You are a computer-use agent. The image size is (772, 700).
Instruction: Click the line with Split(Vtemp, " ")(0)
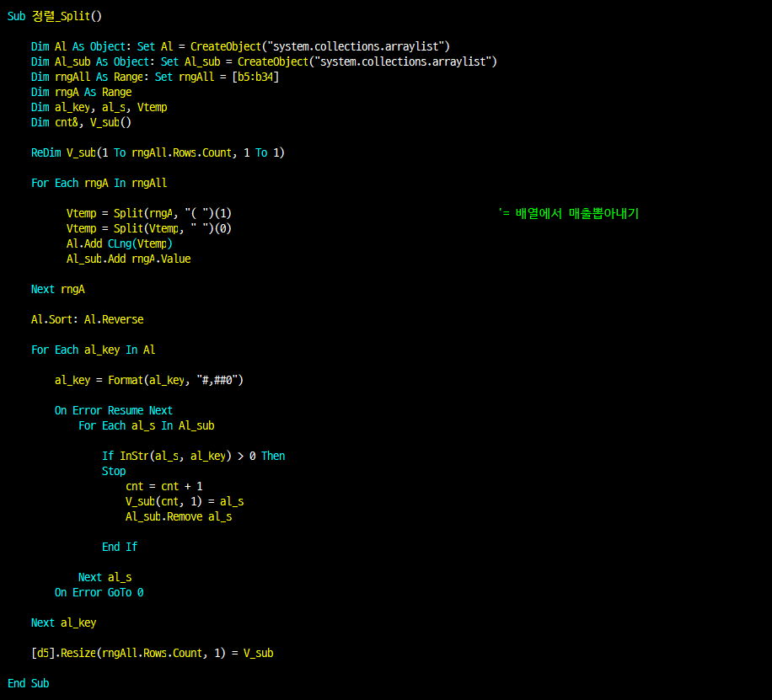pos(148,229)
